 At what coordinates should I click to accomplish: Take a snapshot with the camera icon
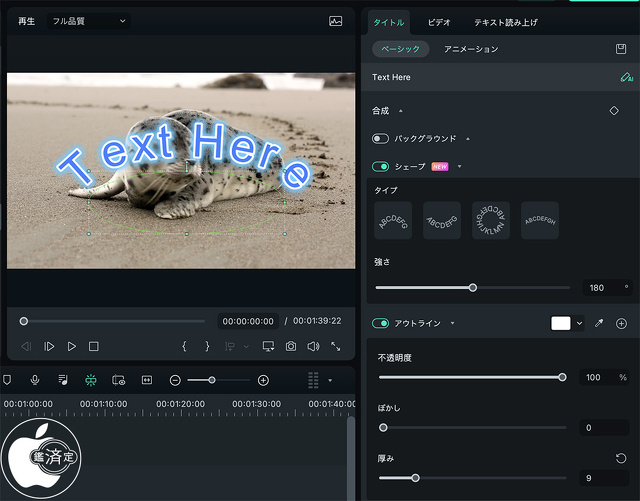click(x=291, y=347)
